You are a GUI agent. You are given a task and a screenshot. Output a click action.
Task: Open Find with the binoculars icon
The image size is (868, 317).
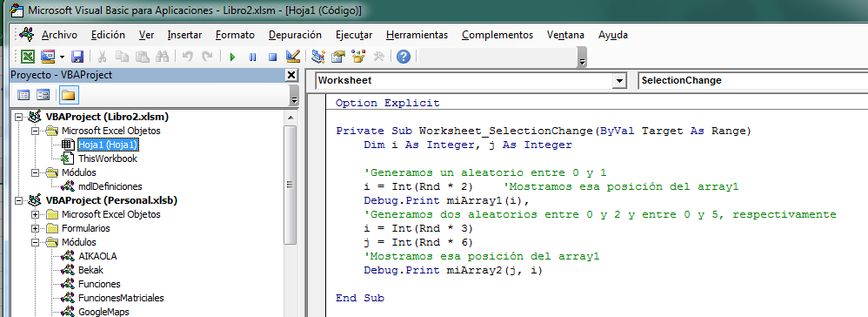point(162,57)
